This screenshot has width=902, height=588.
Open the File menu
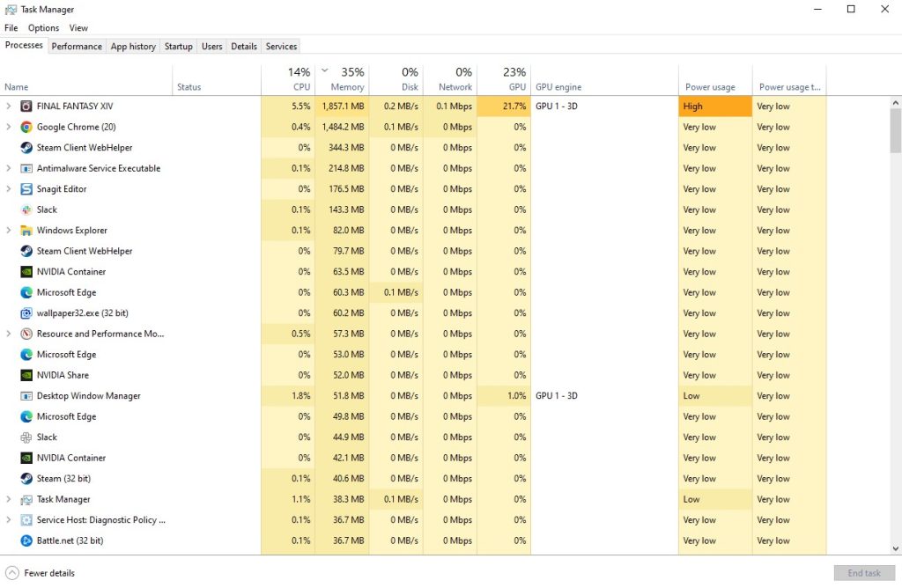(11, 27)
